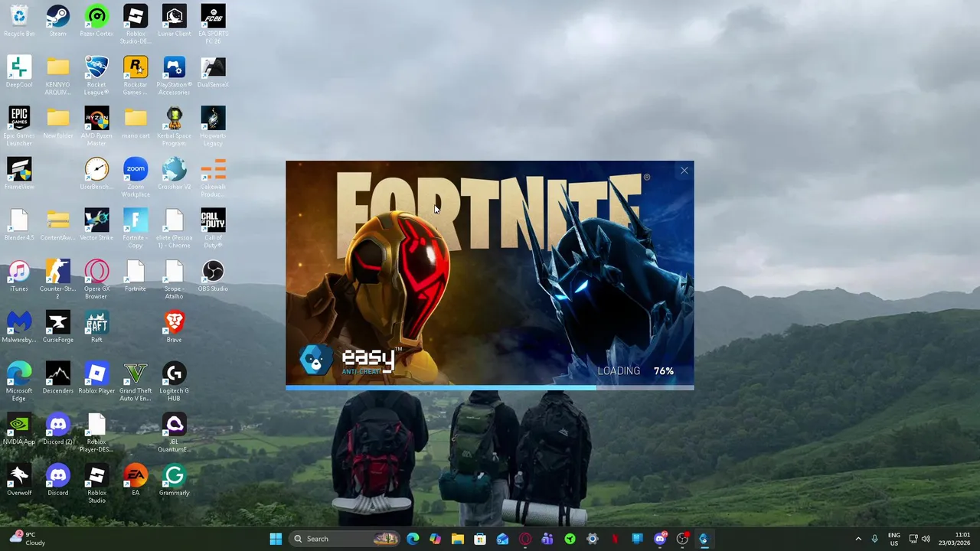Select the Malwarebytes shortcut
Viewport: 980px width, 551px height.
pyautogui.click(x=19, y=328)
